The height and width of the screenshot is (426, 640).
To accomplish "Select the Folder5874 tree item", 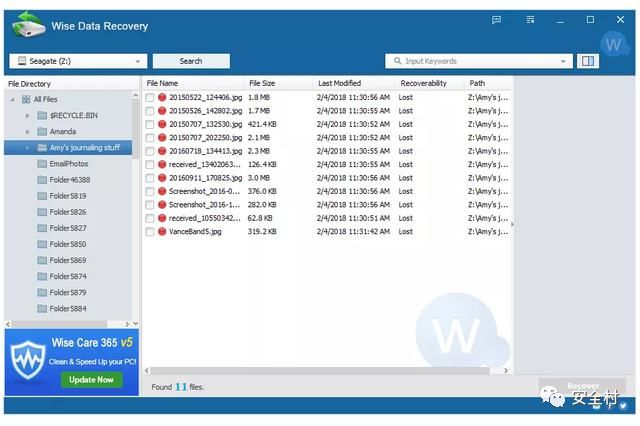I will (68, 276).
